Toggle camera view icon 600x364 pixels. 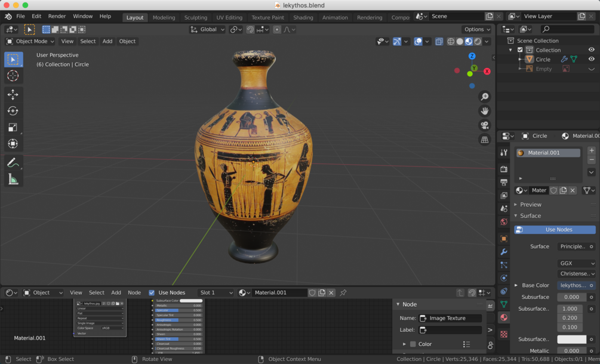coord(484,125)
